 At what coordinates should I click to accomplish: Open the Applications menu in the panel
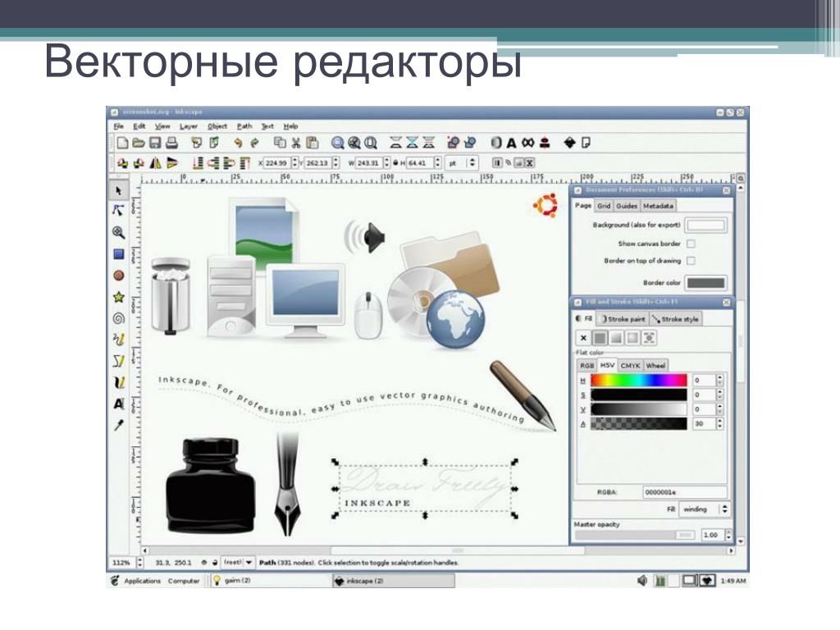pyautogui.click(x=142, y=581)
